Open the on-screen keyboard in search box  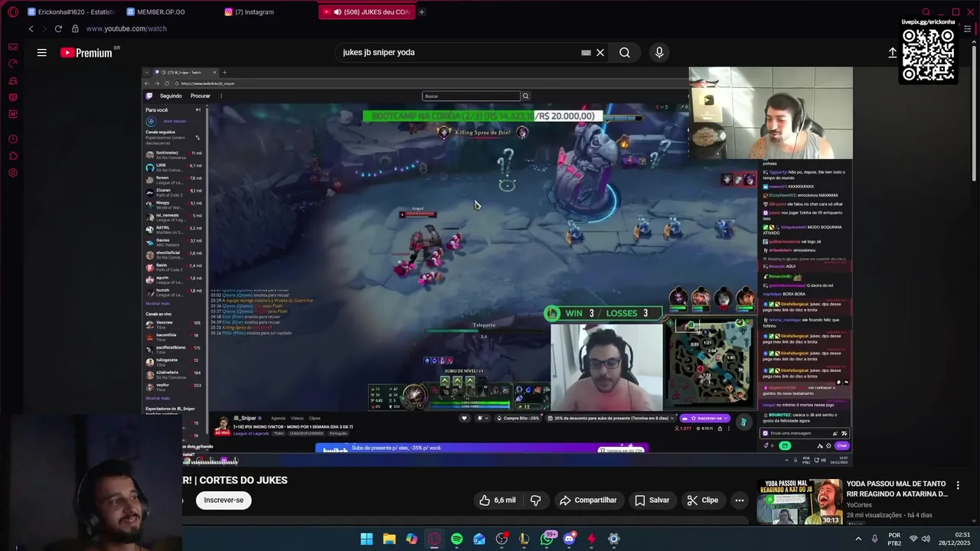click(x=586, y=53)
